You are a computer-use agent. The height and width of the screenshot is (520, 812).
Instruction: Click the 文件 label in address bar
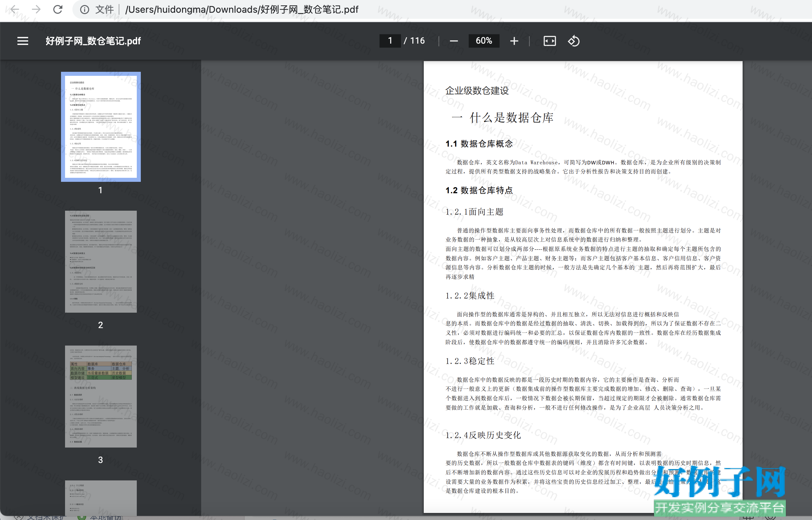coord(104,9)
